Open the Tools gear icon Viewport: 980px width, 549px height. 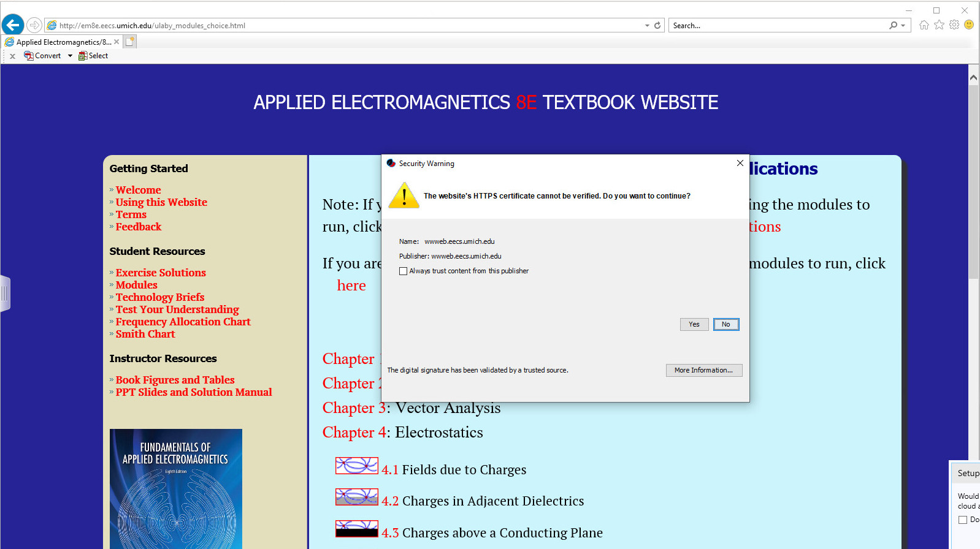(954, 25)
